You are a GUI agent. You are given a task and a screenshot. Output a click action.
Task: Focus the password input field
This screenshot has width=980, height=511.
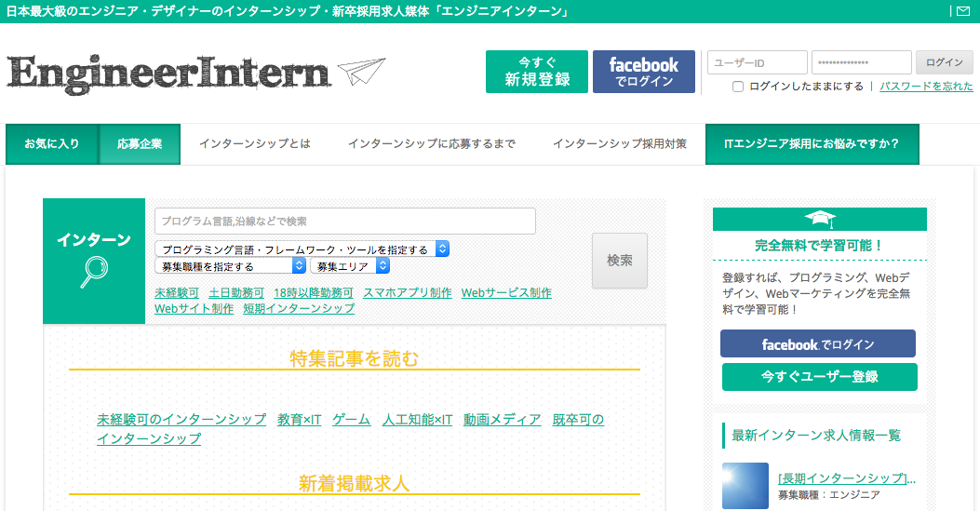pos(861,62)
